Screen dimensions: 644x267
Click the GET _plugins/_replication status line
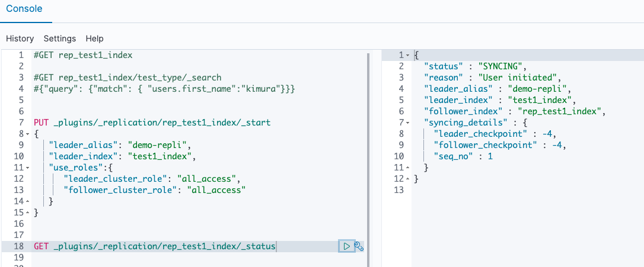click(155, 246)
